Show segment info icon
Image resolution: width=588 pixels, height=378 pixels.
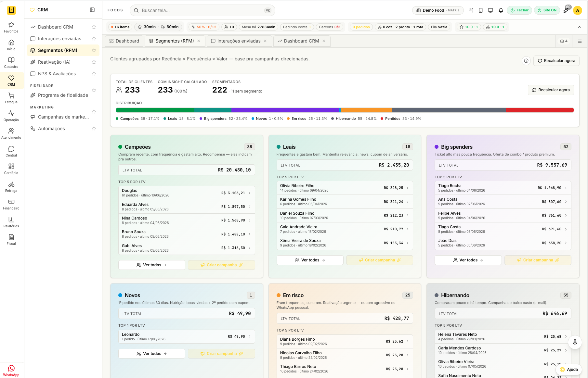pyautogui.click(x=526, y=61)
